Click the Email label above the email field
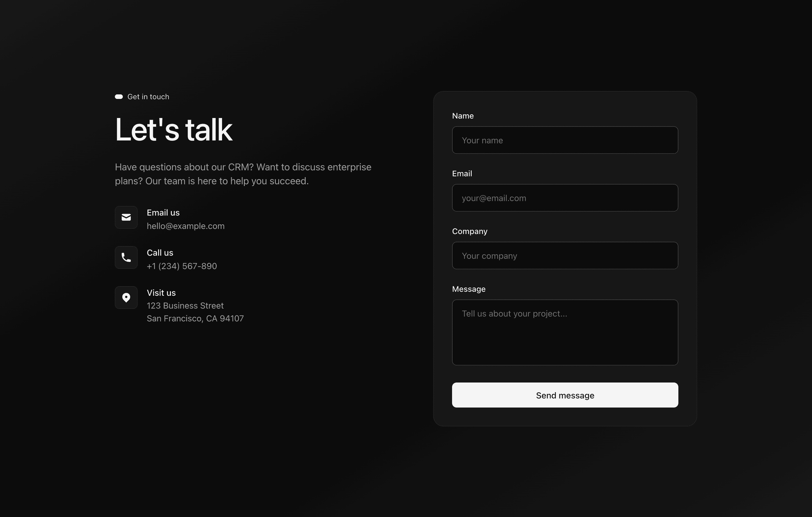 click(462, 173)
